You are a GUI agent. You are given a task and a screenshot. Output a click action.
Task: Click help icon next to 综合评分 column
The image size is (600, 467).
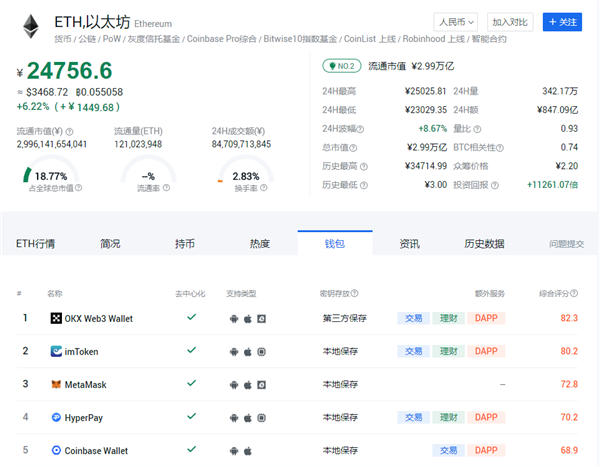[x=574, y=293]
